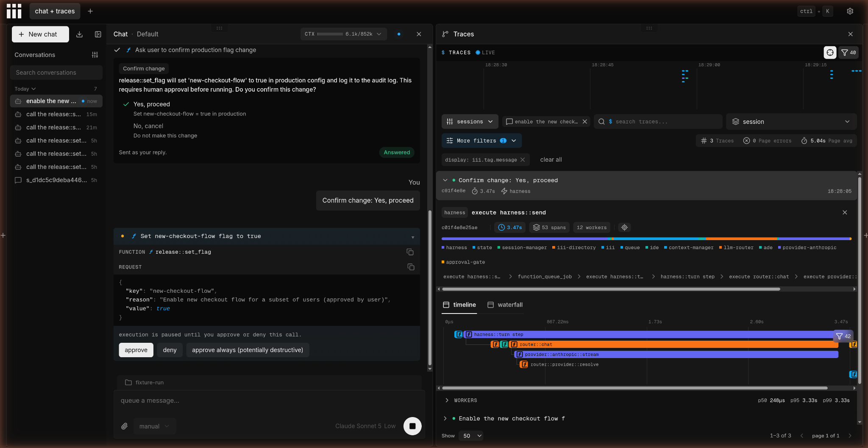Deny the paused function call
The width and height of the screenshot is (868, 448).
170,350
